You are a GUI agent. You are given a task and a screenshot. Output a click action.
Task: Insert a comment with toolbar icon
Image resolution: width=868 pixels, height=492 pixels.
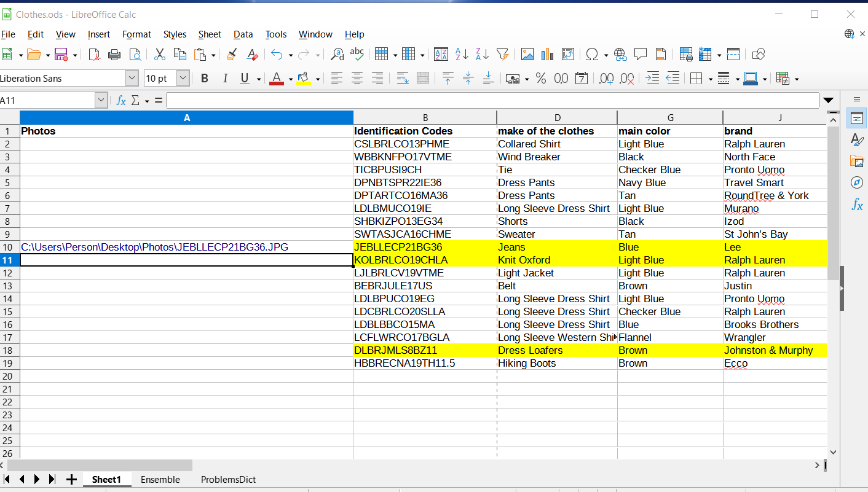(641, 54)
